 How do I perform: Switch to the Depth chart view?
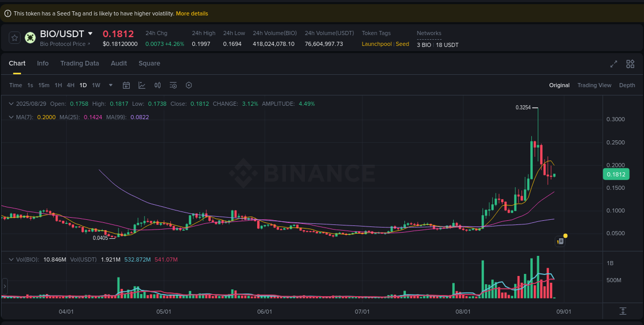tap(627, 85)
